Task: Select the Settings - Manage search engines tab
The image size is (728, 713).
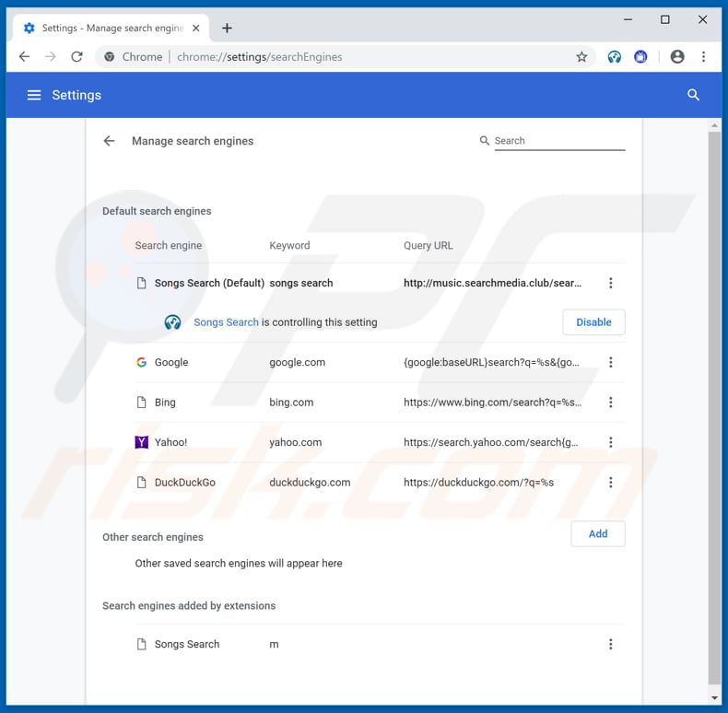Action: 111,28
